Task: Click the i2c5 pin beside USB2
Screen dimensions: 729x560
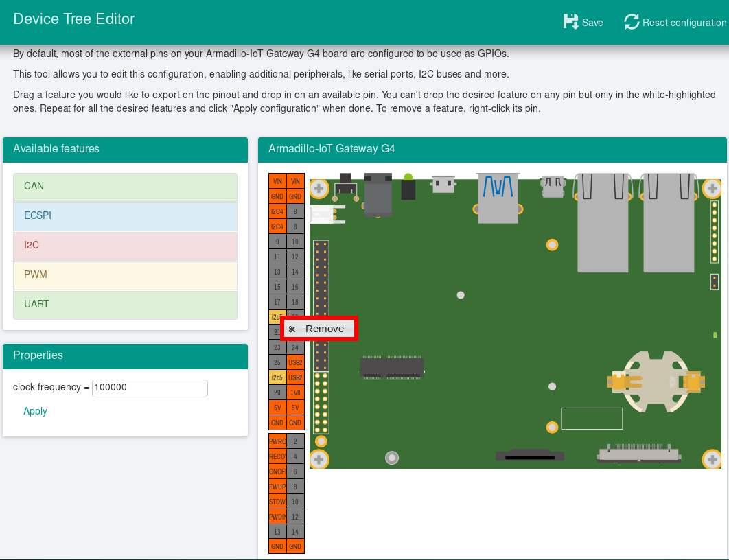Action: pos(277,377)
